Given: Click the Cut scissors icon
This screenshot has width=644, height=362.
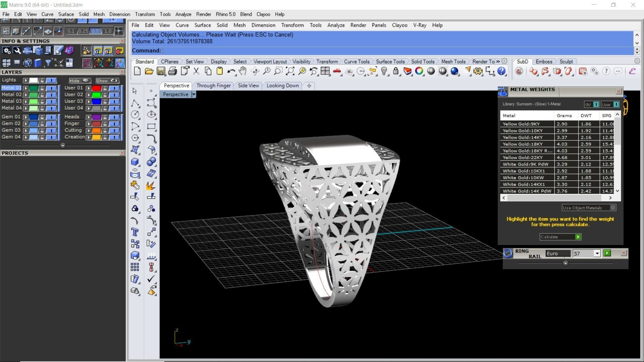Looking at the screenshot, I should [196, 71].
